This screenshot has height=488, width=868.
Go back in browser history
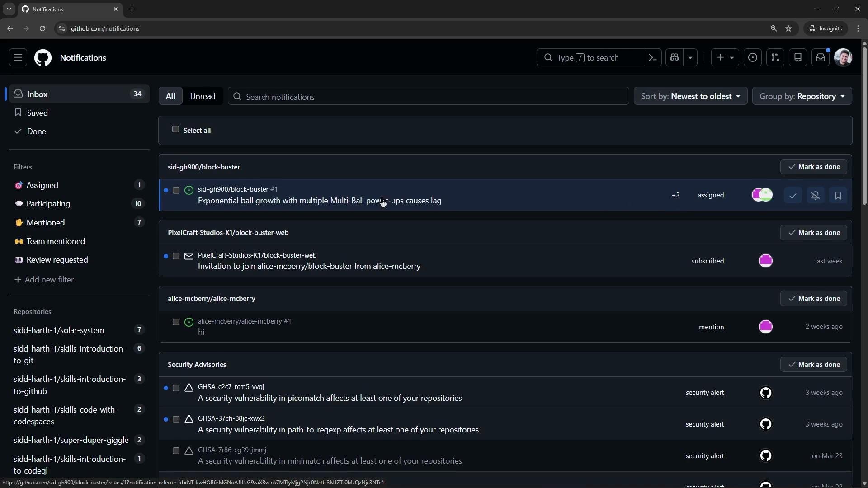click(10, 28)
